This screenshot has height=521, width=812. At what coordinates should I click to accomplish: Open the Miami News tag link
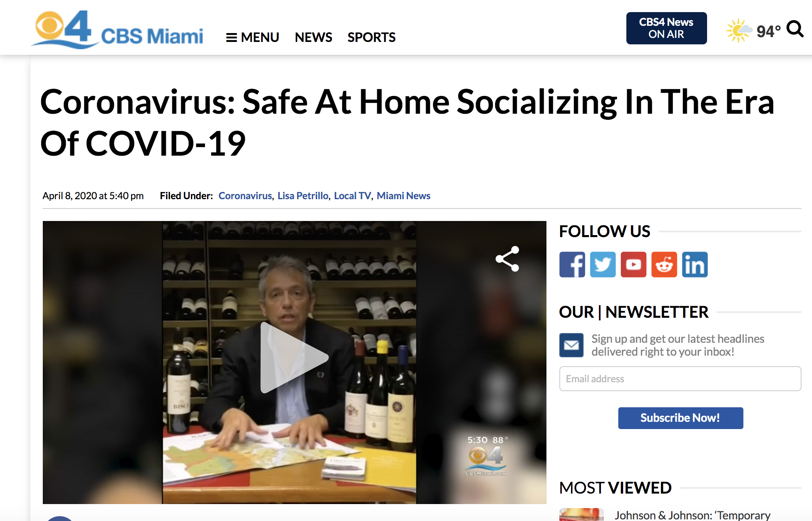tap(403, 196)
